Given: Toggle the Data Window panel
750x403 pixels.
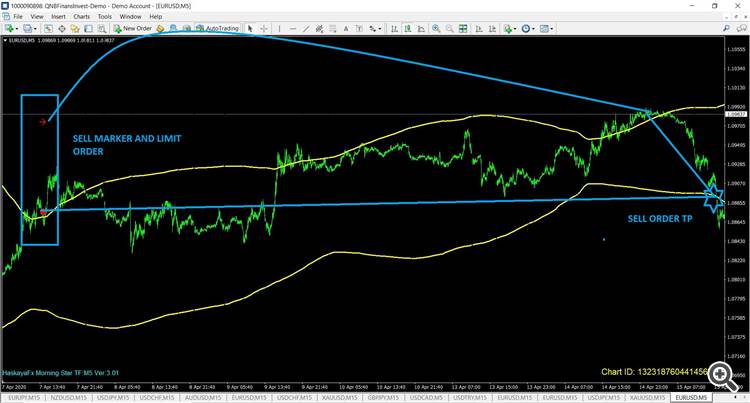Looking at the screenshot, I should tap(62, 29).
